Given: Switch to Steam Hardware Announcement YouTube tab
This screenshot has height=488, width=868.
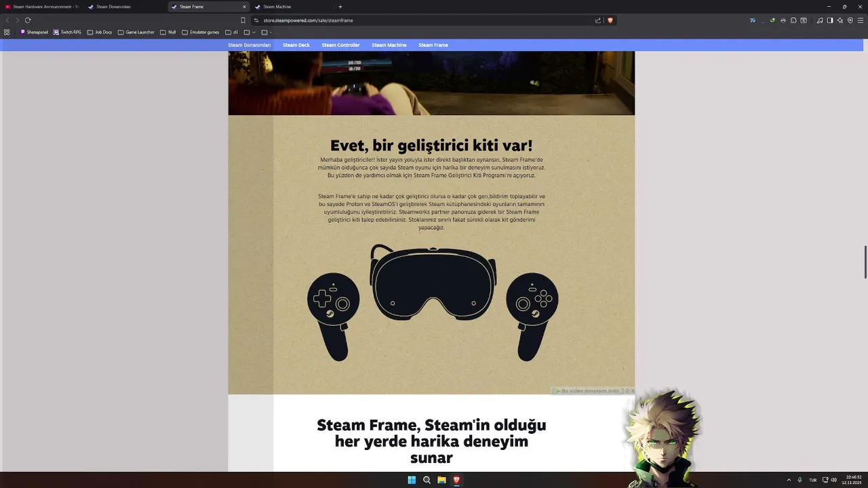Looking at the screenshot, I should [42, 7].
